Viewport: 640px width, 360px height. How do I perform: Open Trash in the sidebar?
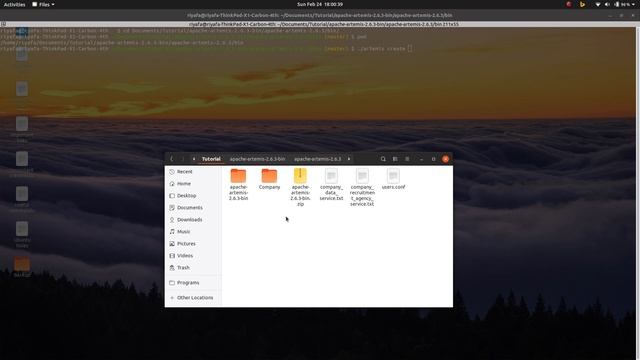193,268
